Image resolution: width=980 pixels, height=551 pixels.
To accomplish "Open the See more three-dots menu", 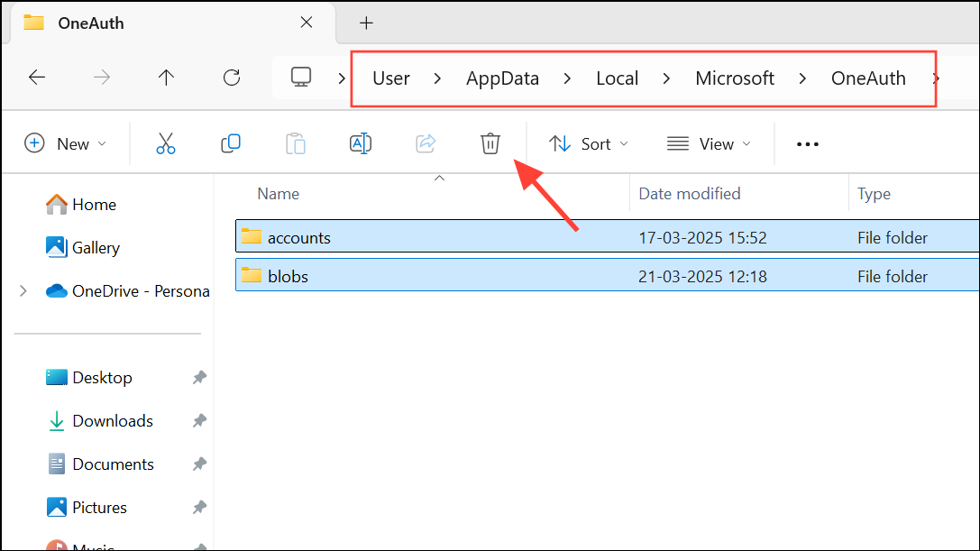I will pyautogui.click(x=808, y=144).
